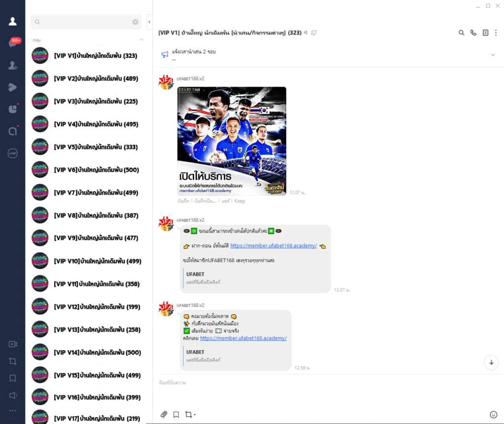
Task: Click the pinned announcement text banner
Action: (193, 52)
